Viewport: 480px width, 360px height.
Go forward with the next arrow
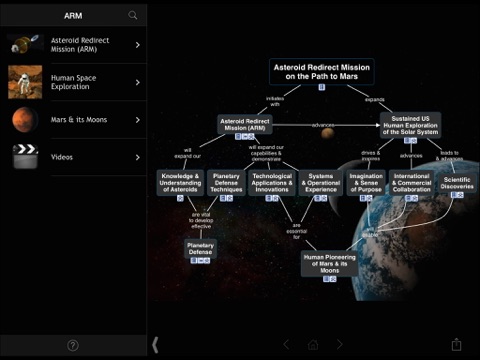tap(339, 345)
